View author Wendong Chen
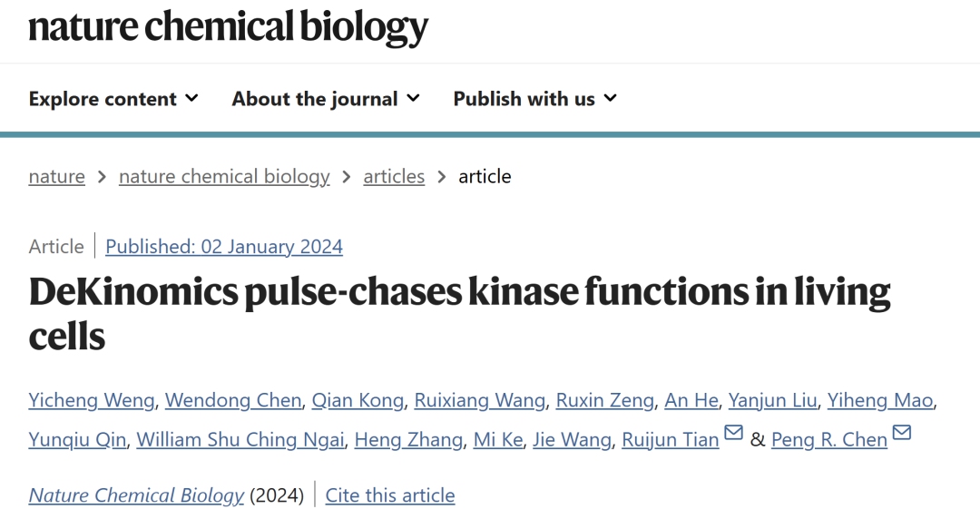 pyautogui.click(x=233, y=400)
